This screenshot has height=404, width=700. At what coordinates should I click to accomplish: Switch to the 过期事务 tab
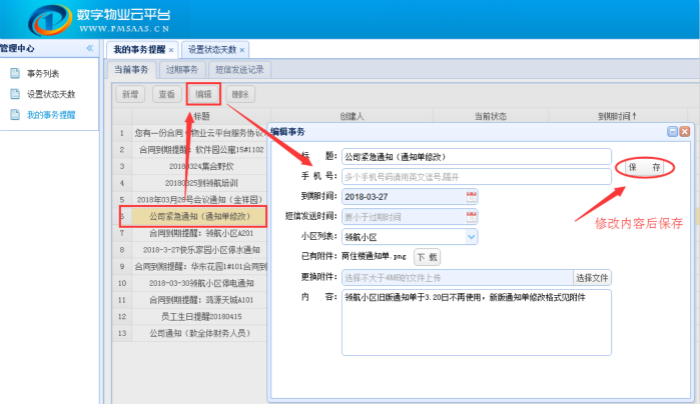point(181,69)
